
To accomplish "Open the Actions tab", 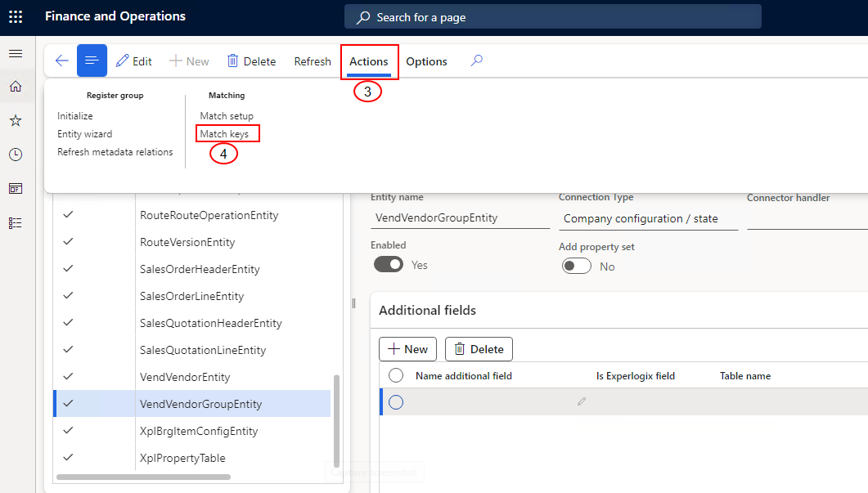I will pos(369,61).
